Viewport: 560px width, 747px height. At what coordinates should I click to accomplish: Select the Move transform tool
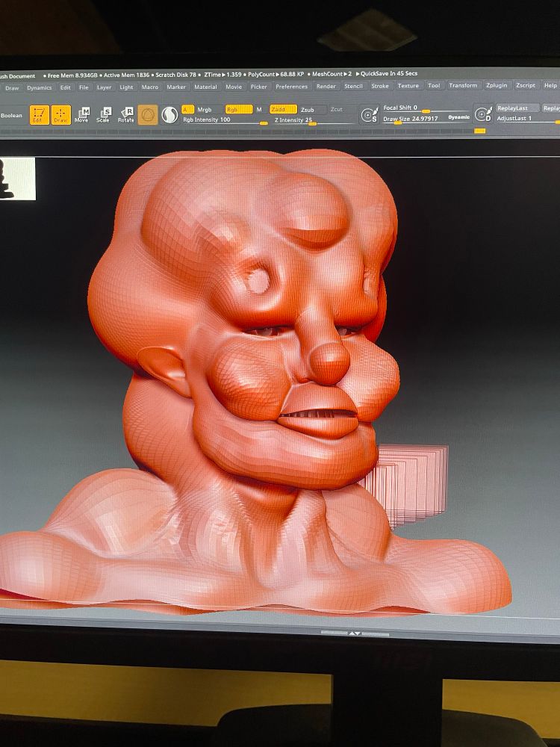pyautogui.click(x=82, y=115)
